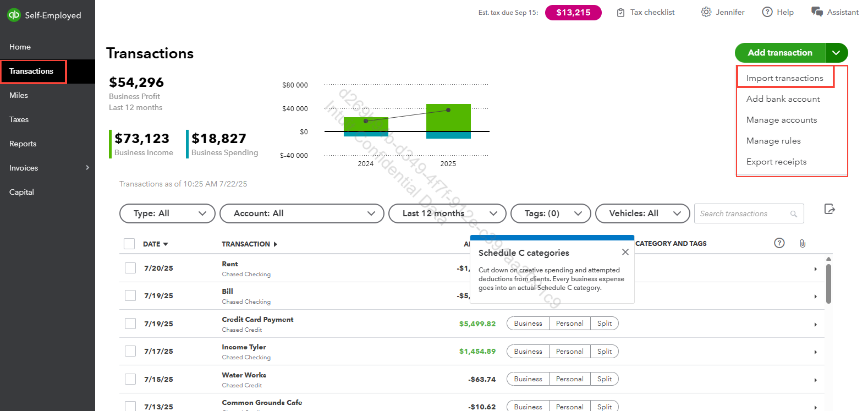This screenshot has height=411, width=868.
Task: Open the Account: All filter dropdown
Action: click(302, 213)
